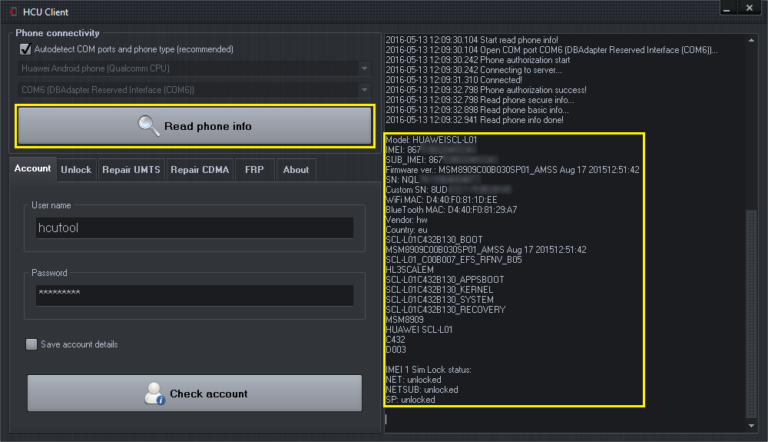Click the 'SCL-L01C432B130_APPSBOOT' log line
768x442 pixels.
coord(445,280)
